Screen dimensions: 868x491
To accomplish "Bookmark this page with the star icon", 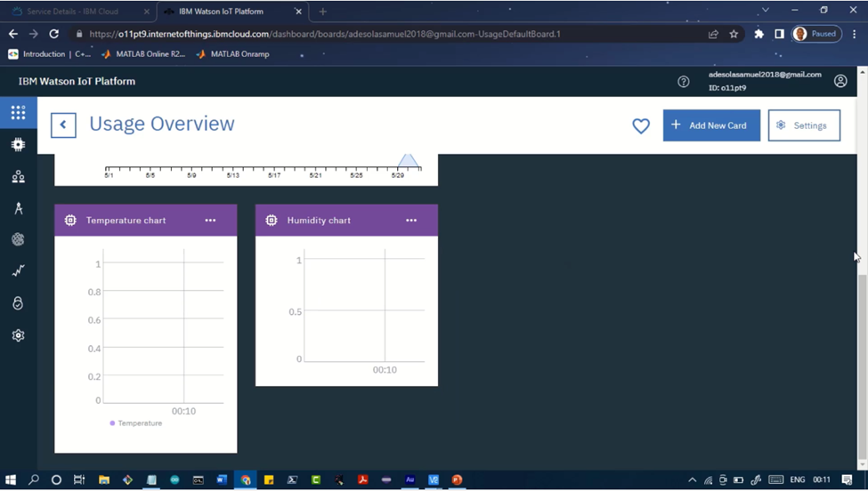I will click(734, 34).
